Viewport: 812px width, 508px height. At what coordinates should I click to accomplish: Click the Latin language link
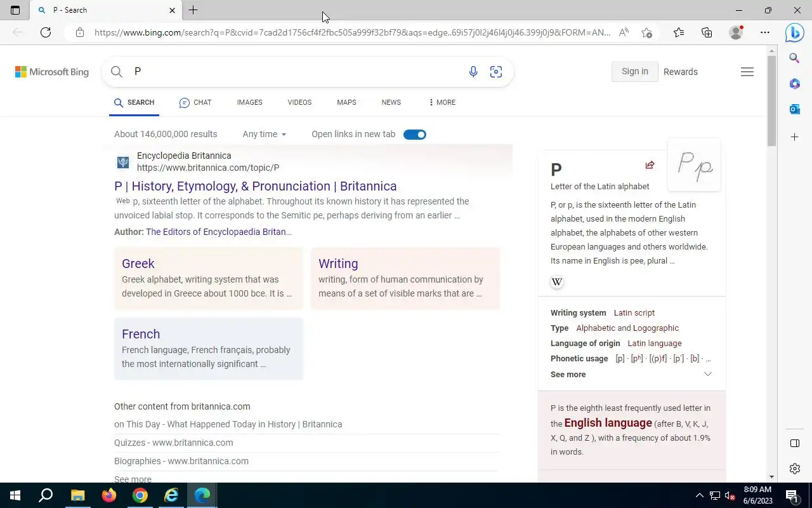pos(655,344)
